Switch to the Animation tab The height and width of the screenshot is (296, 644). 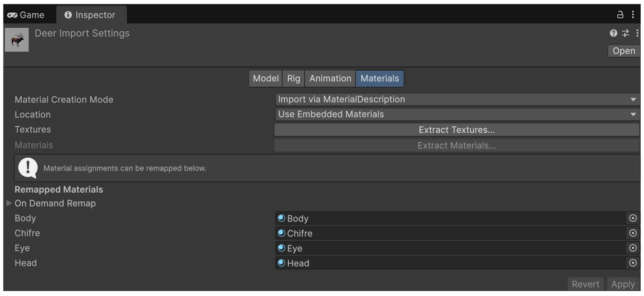(x=330, y=78)
